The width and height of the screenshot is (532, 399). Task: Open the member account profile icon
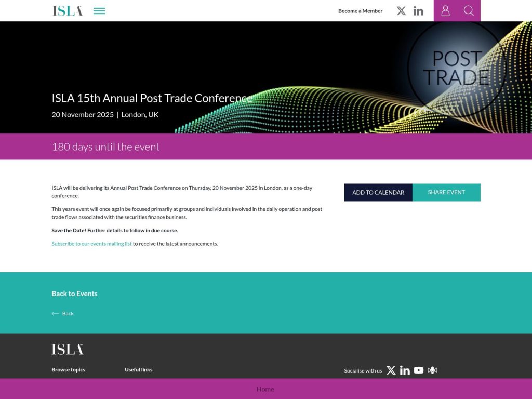(445, 10)
